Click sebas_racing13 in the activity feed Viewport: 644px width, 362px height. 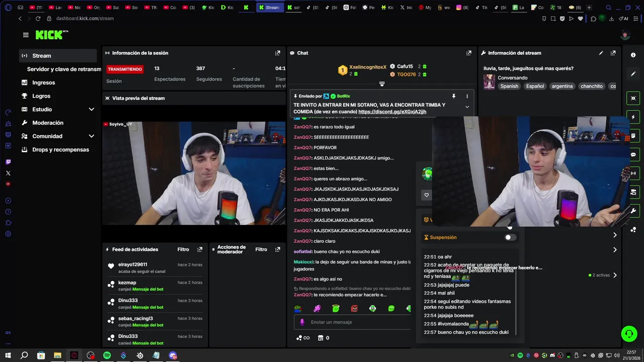pos(135,318)
